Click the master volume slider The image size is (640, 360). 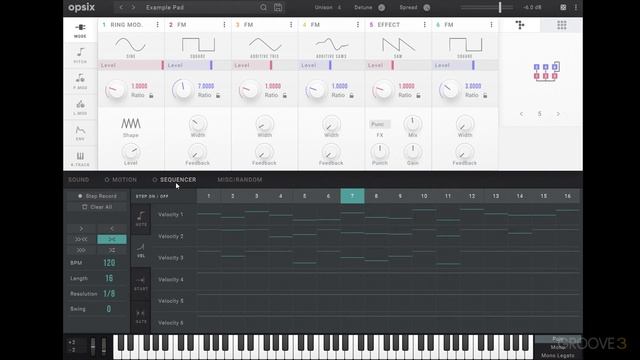(488, 7)
